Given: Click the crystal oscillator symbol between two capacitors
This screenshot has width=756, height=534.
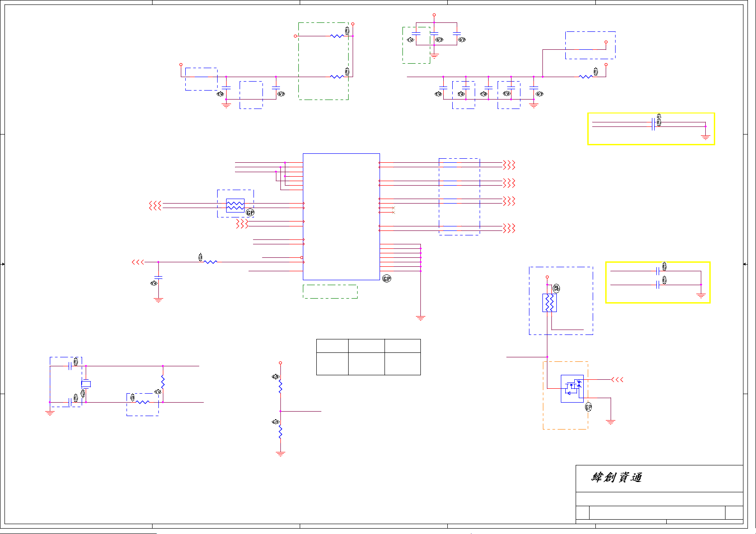Looking at the screenshot, I should 86,384.
